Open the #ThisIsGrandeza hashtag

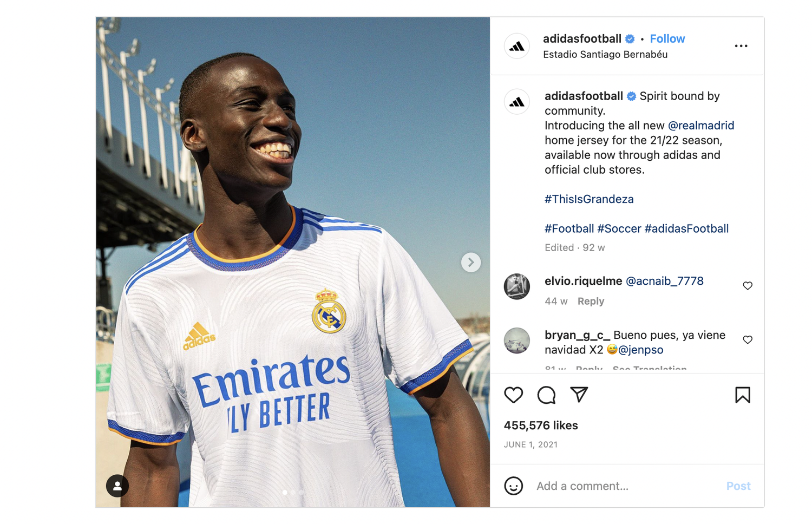click(x=589, y=199)
